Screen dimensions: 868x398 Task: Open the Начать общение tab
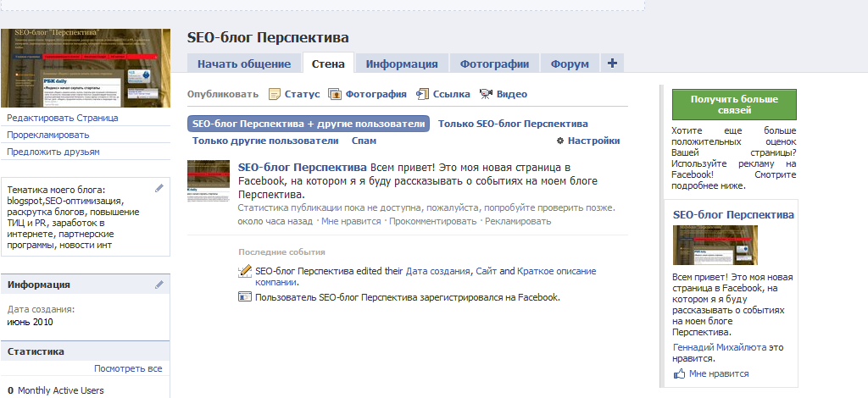[244, 64]
